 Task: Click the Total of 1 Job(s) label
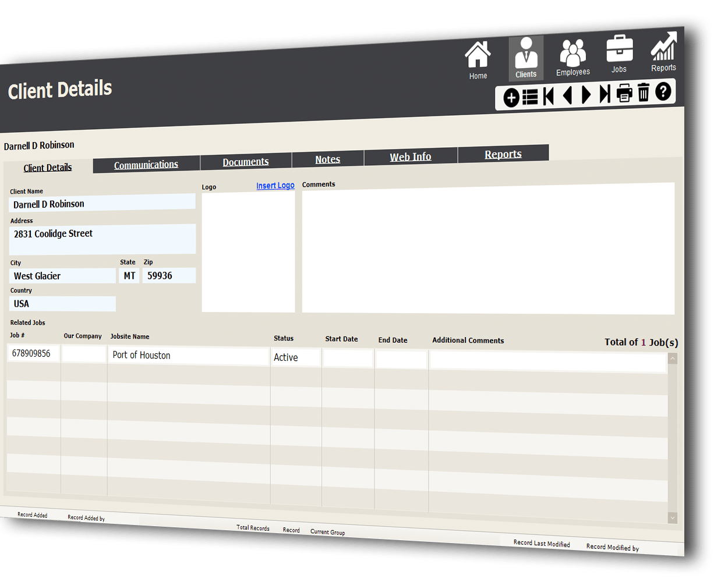[641, 342]
